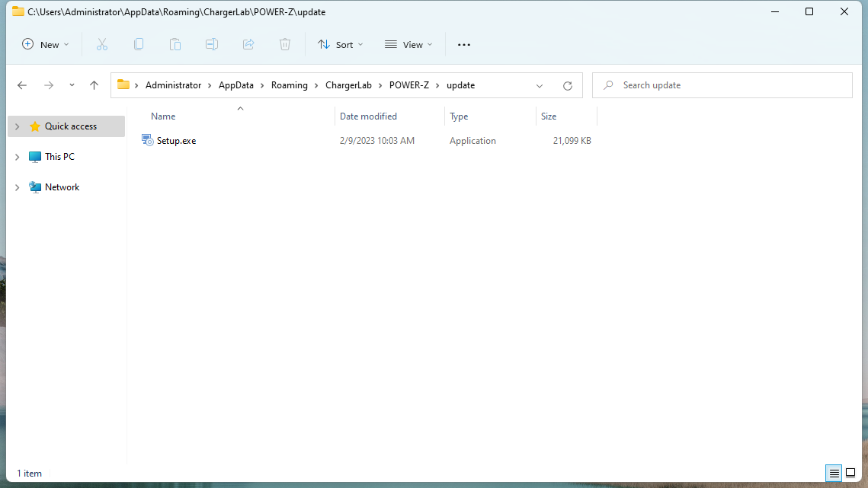The image size is (868, 488).
Task: Expand This PC in the navigation pane
Action: (x=17, y=156)
